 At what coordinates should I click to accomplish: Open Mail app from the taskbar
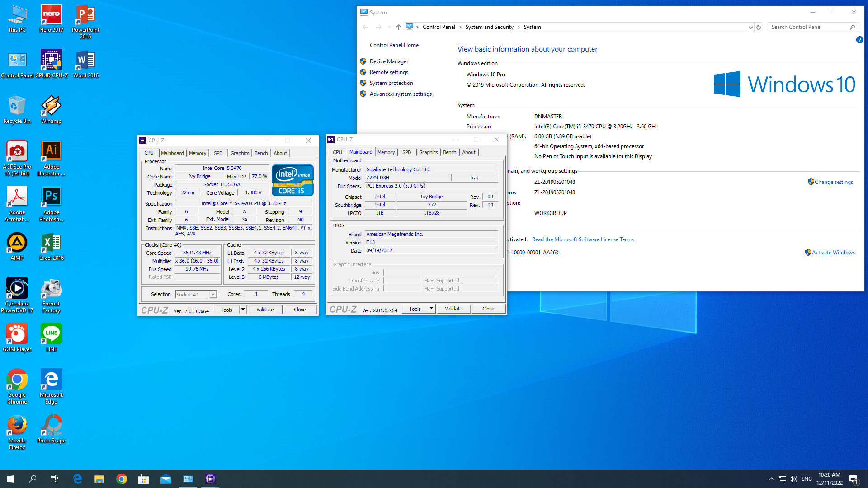[166, 479]
